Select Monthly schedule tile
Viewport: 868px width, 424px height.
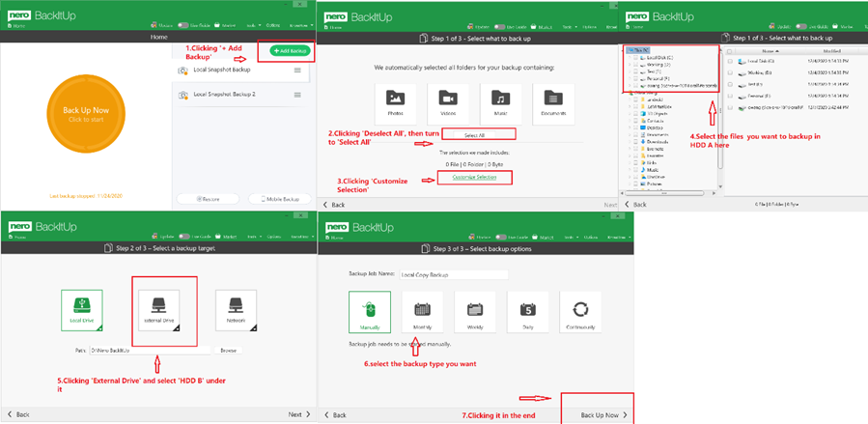(x=422, y=312)
